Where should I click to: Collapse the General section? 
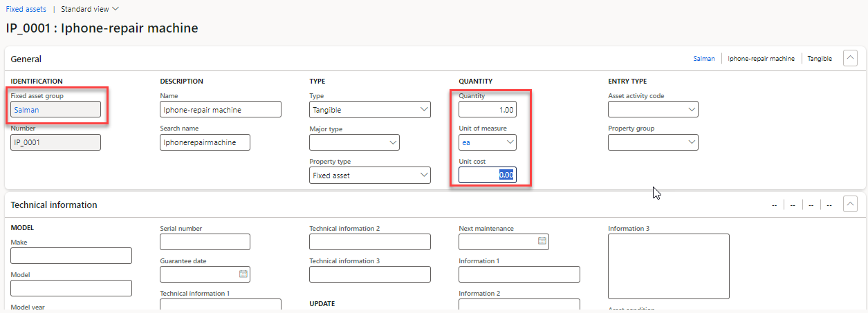[x=851, y=59]
